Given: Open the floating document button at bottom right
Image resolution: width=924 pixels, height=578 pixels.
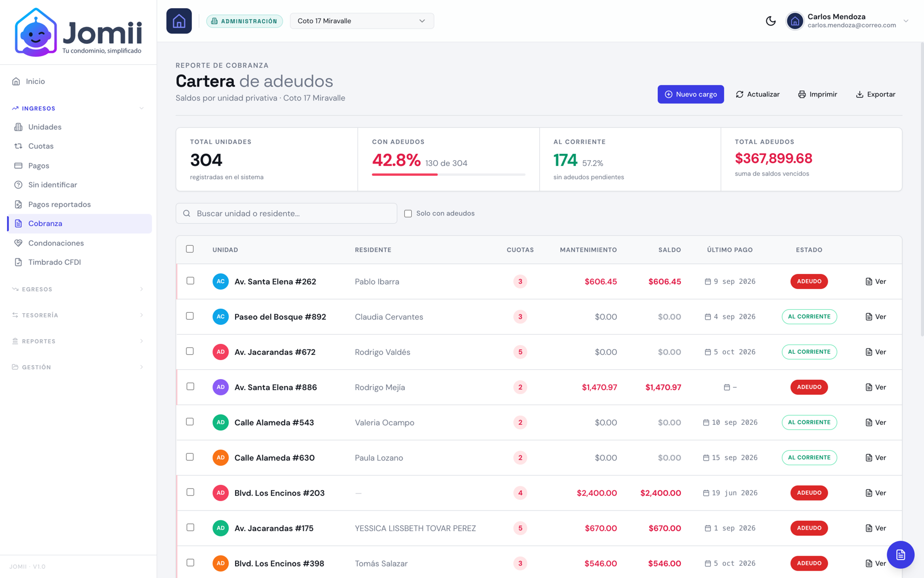Looking at the screenshot, I should (x=900, y=555).
